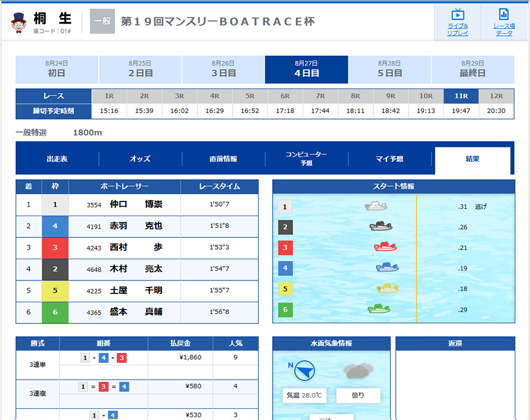Screen dimensions: 530x420
Task: Select 8月29日 最終日 day tab
Action: [473, 70]
